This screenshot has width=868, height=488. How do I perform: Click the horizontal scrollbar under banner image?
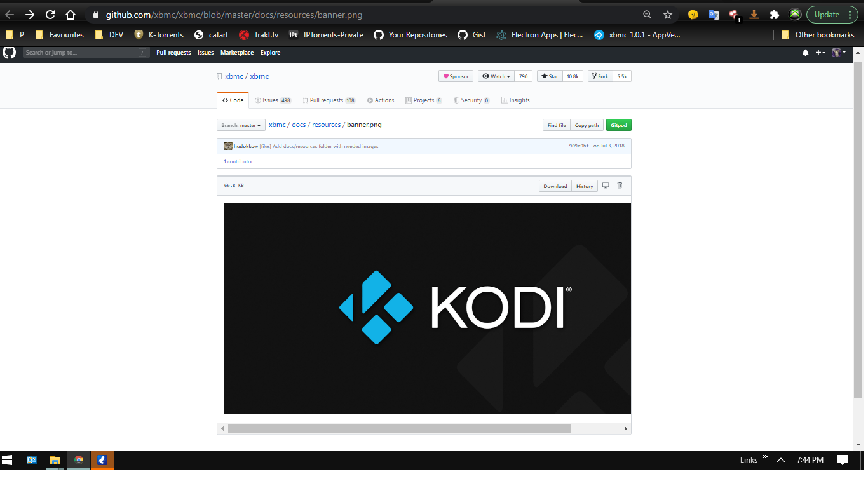coord(400,429)
